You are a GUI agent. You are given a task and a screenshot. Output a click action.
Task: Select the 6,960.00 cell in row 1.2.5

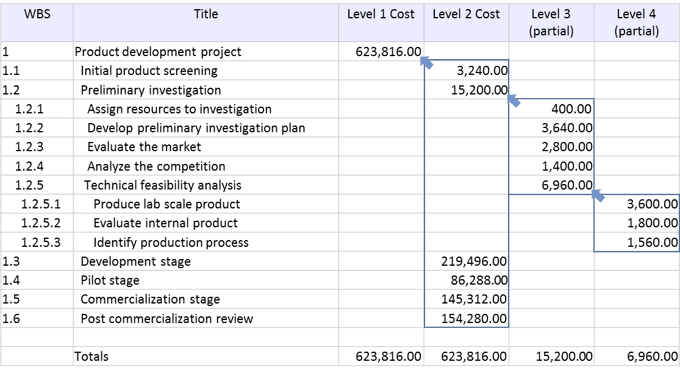[x=551, y=185]
